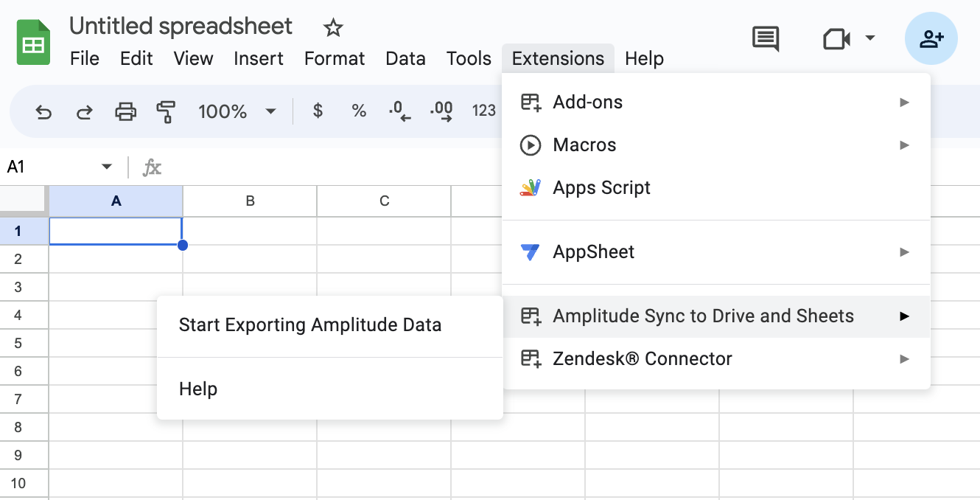Click the Share add-person button
980x500 pixels.
click(x=931, y=38)
